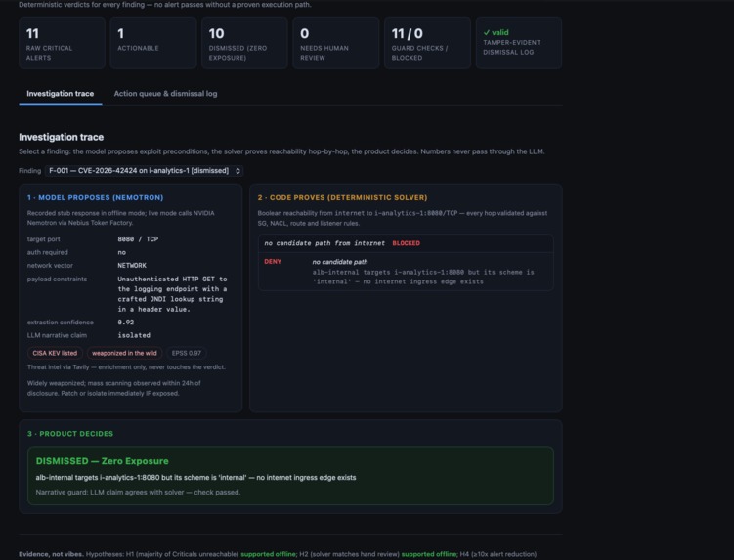The height and width of the screenshot is (560, 734).
Task: Click the target port value 8080 / TCP
Action: click(x=138, y=239)
